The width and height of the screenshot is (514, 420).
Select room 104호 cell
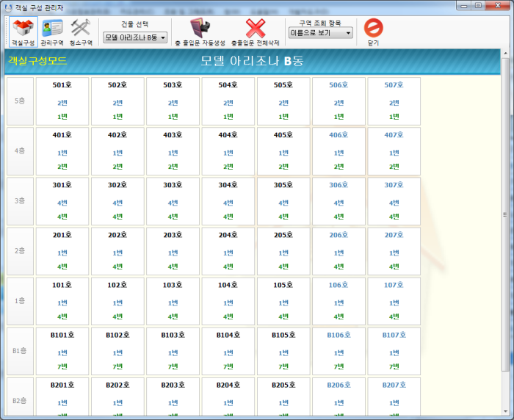pyautogui.click(x=228, y=301)
